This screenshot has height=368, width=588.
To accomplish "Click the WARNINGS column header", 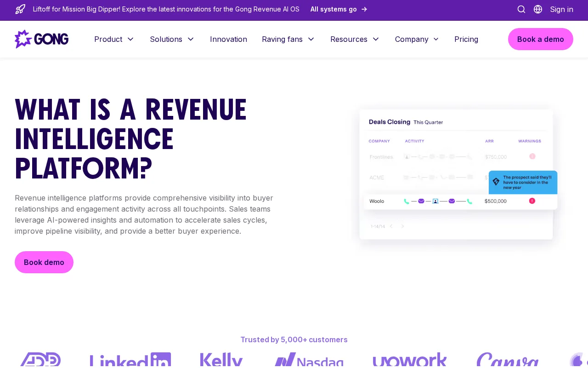I will (530, 141).
